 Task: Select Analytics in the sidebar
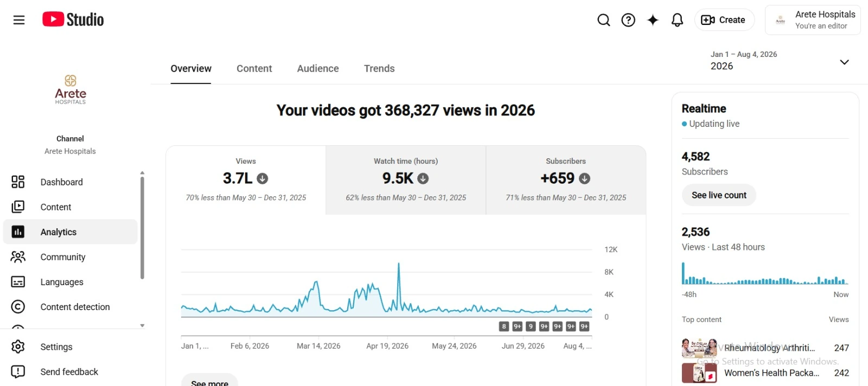pos(71,232)
